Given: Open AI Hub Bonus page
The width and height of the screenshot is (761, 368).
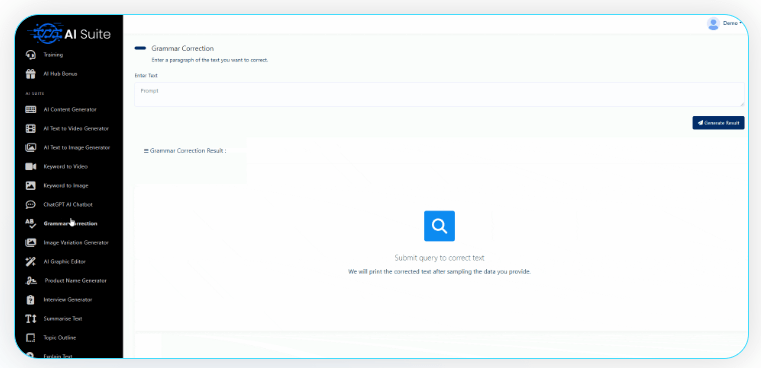Looking at the screenshot, I should tap(60, 74).
